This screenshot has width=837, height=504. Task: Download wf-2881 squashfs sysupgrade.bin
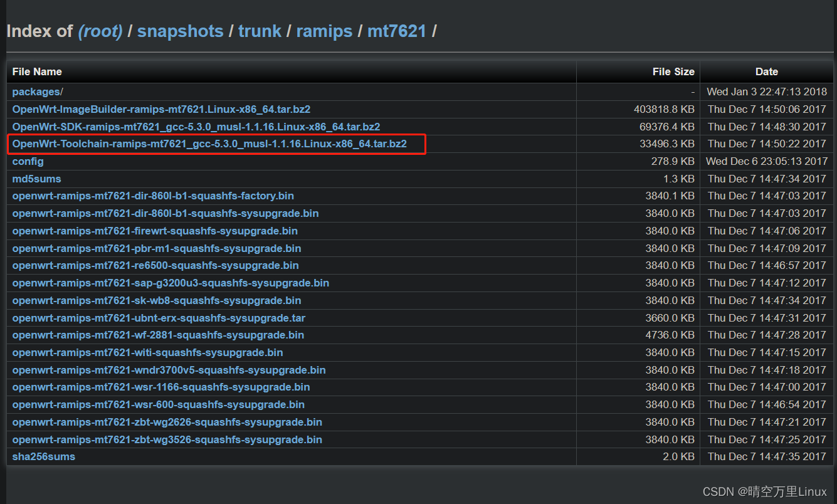point(158,335)
